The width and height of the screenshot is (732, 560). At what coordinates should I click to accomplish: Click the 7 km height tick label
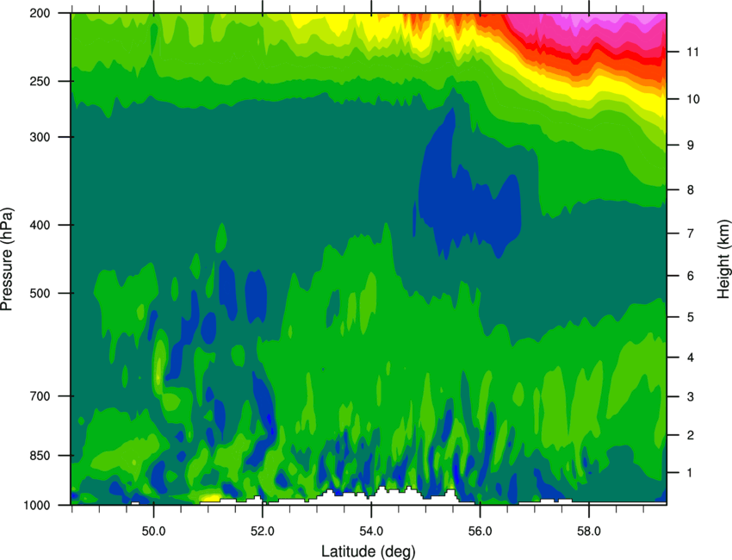point(691,233)
